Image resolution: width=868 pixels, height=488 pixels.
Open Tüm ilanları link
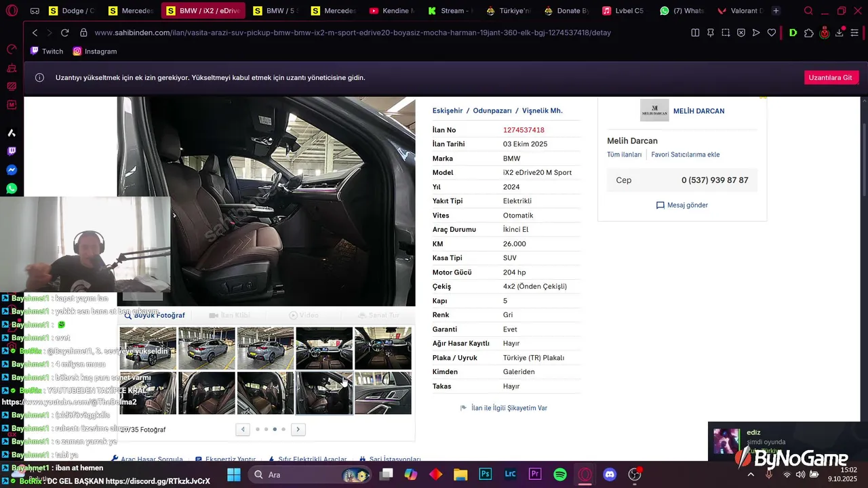[x=624, y=155]
